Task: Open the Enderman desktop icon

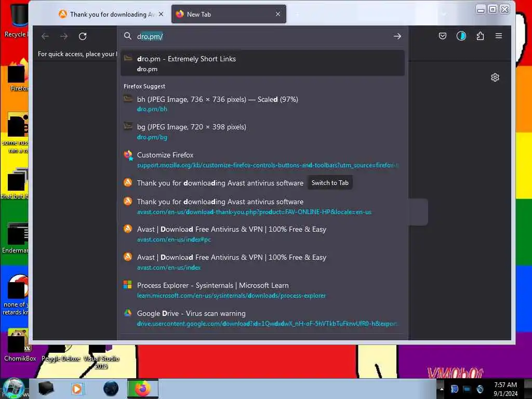Action: (16, 238)
